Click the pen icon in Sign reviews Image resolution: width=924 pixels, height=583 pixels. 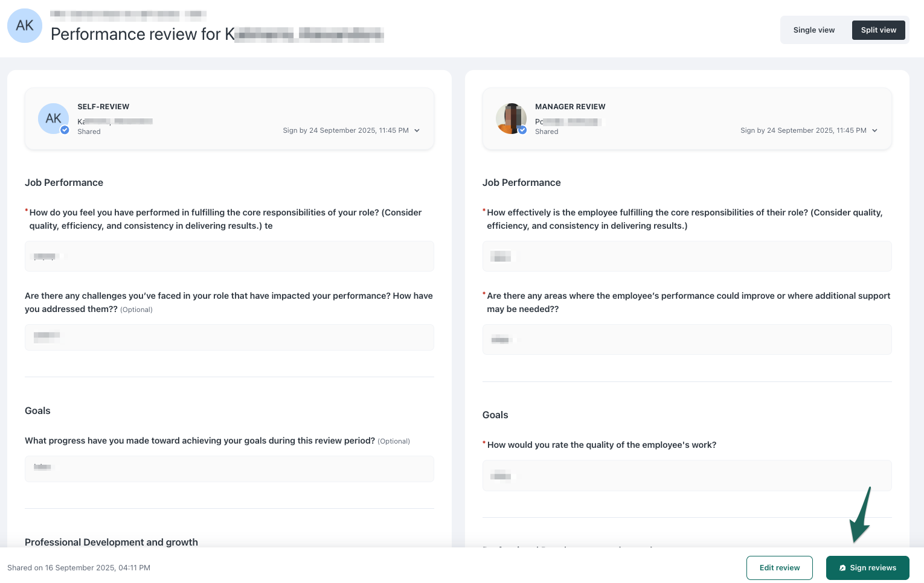click(x=842, y=568)
